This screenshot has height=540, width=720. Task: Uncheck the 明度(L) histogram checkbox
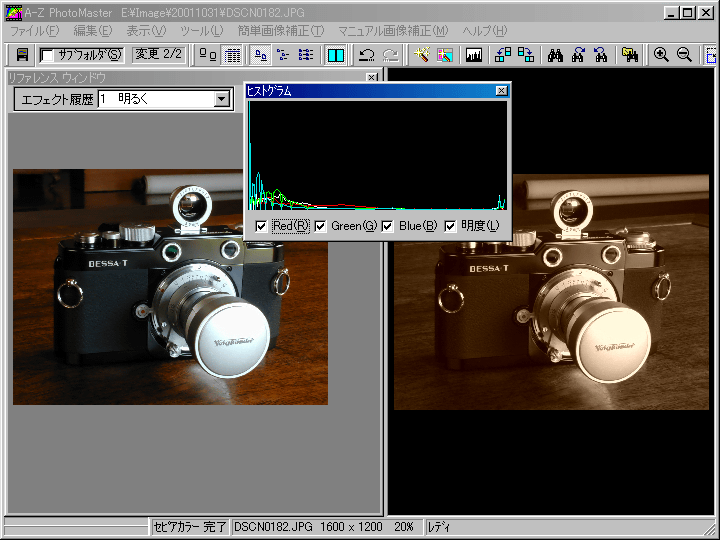450,226
